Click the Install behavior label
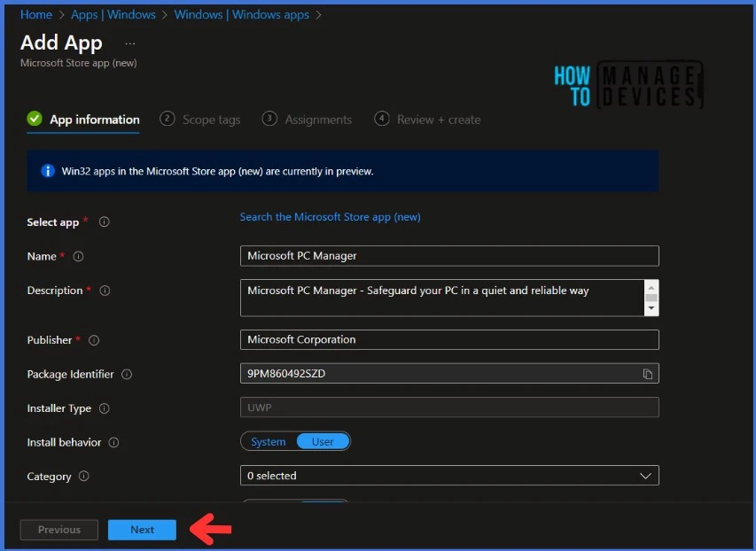Viewport: 756px width, 551px height. [64, 443]
